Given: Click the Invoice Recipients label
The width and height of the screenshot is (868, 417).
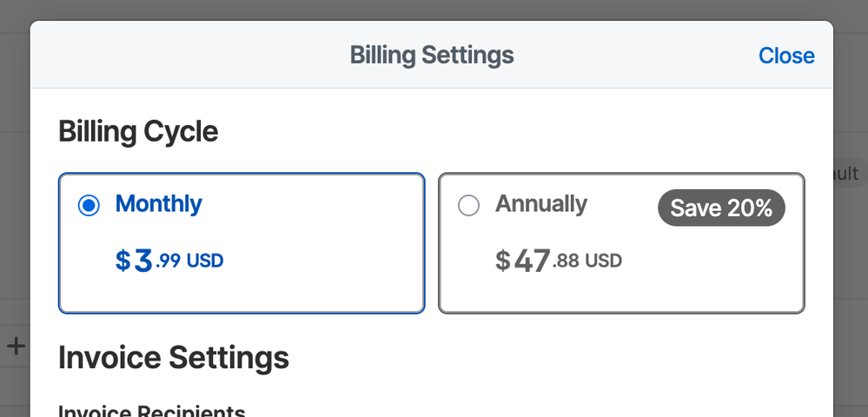Looking at the screenshot, I should click(152, 410).
